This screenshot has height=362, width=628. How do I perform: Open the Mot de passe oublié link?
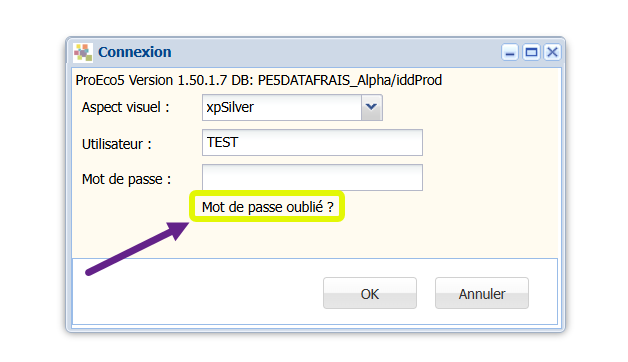click(267, 207)
